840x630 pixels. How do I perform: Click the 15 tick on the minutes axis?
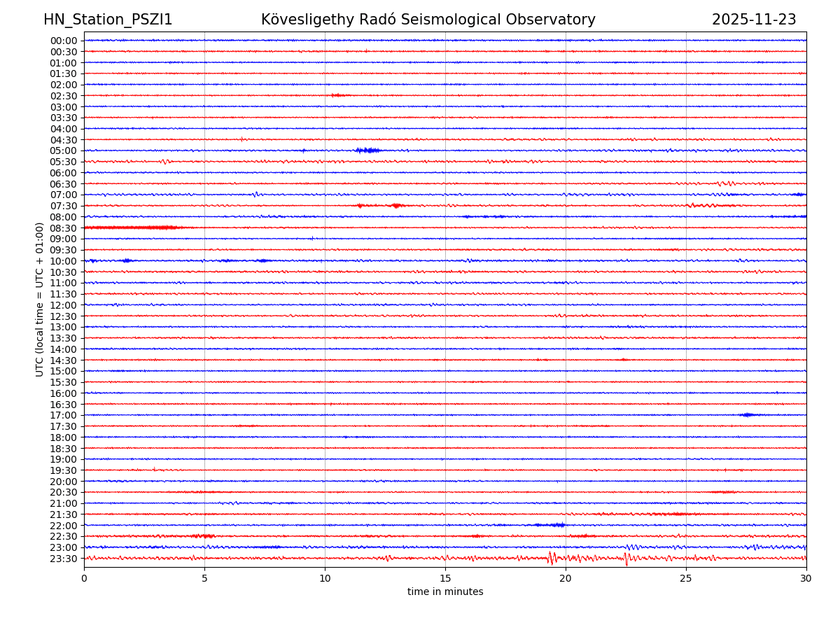pos(445,578)
